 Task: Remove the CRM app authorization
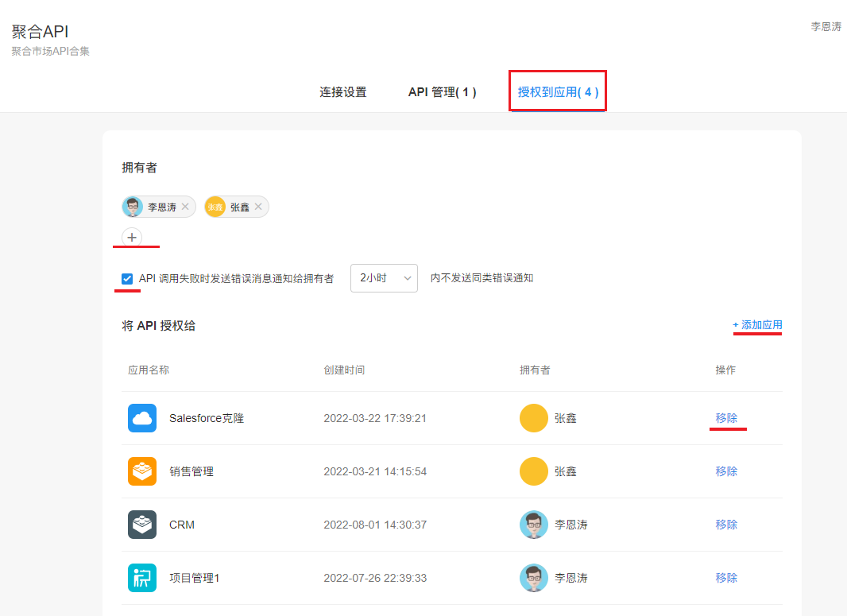726,525
